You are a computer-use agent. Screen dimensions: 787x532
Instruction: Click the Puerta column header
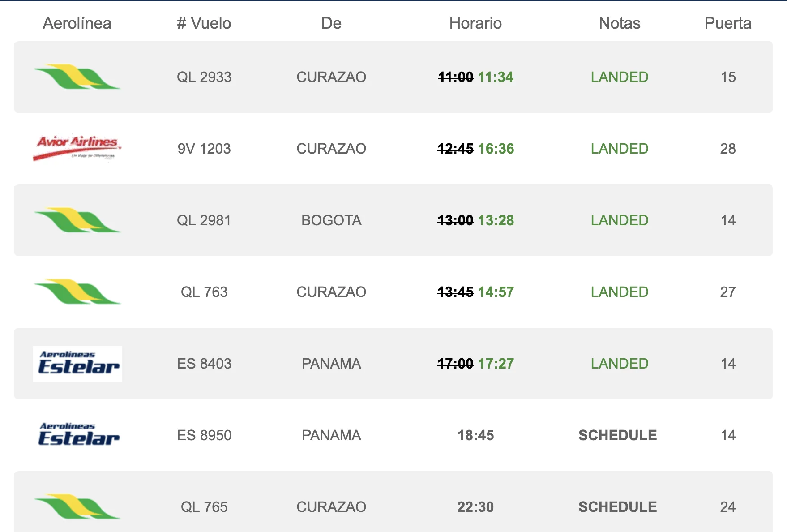click(x=728, y=23)
